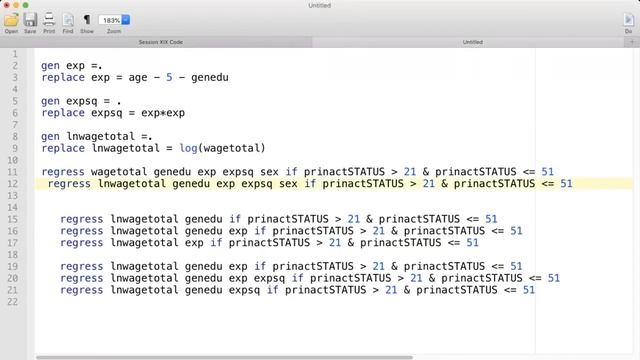Image resolution: width=640 pixels, height=360 pixels.
Task: Maximize window using green button
Action: [25, 5]
